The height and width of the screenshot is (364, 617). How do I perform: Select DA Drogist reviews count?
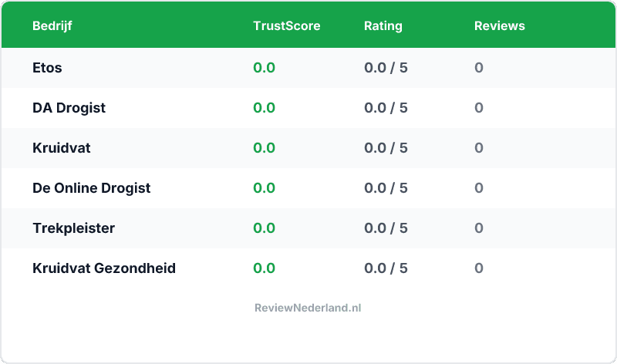479,108
